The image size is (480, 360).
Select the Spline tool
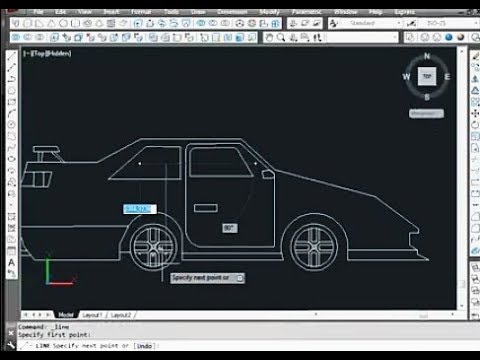click(x=12, y=147)
